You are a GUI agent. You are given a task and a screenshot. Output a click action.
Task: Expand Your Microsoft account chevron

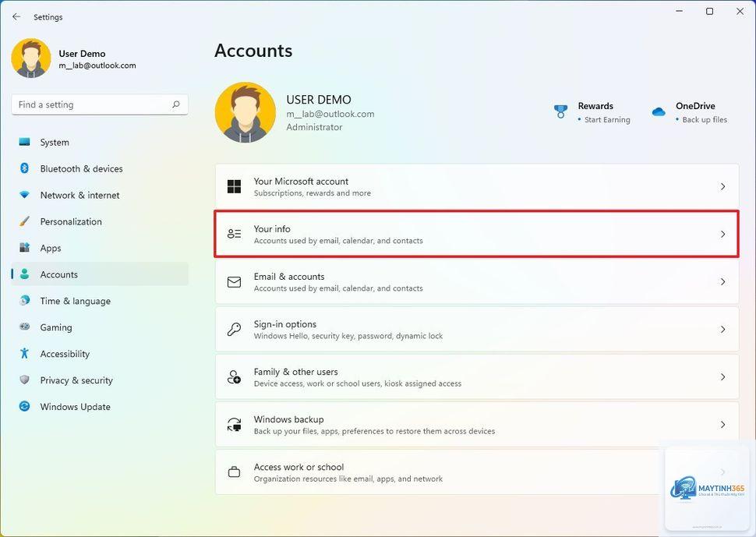[x=722, y=186]
